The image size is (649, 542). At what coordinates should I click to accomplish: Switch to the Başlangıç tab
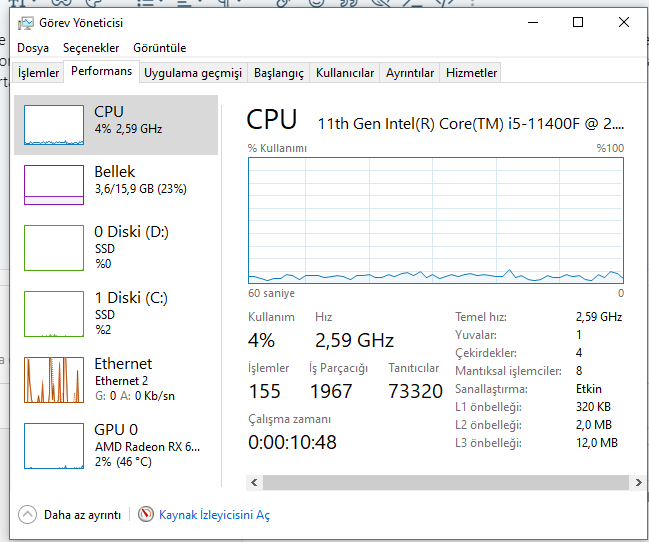click(x=278, y=73)
